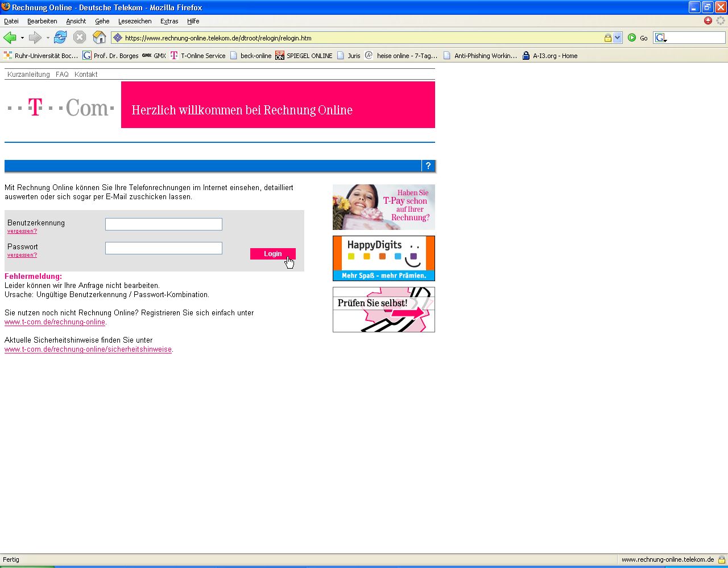Open the Hilfe menu
Image resolution: width=728 pixels, height=568 pixels.
pyautogui.click(x=193, y=21)
